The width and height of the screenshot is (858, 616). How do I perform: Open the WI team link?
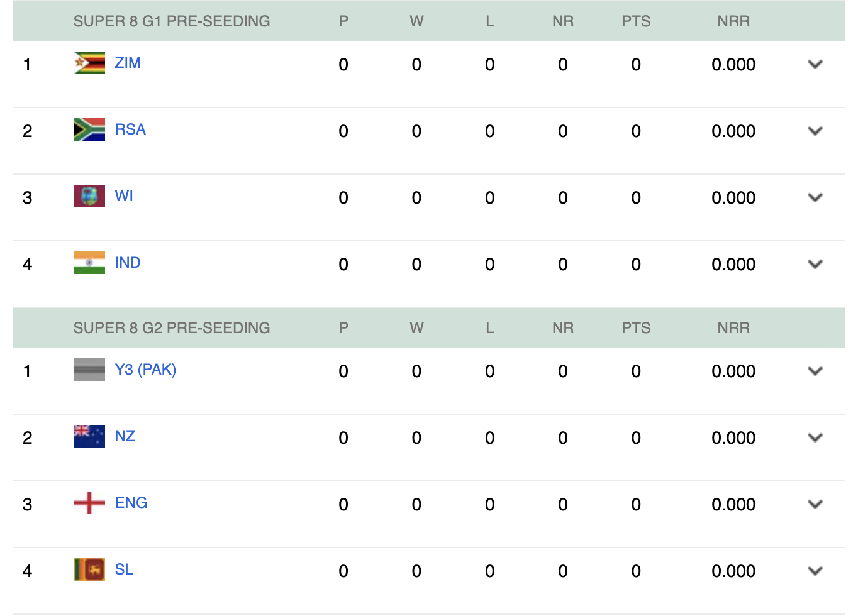pyautogui.click(x=124, y=196)
